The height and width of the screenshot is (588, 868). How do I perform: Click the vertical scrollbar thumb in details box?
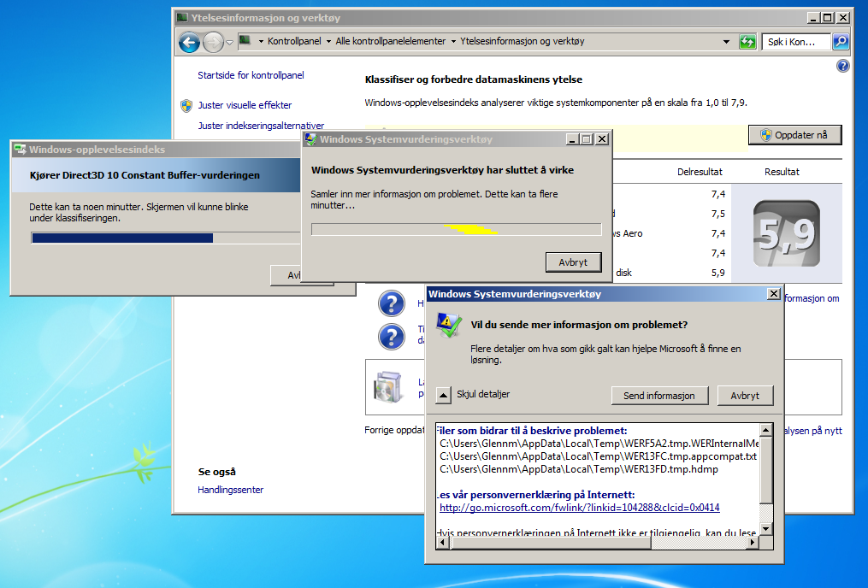click(x=765, y=471)
